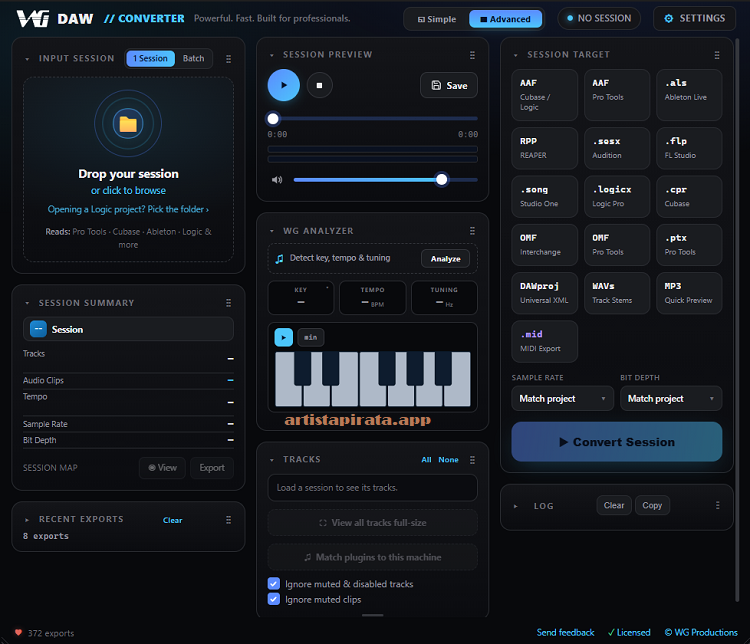The height and width of the screenshot is (644, 750).
Task: Select .ptx Pro Tools target
Action: (x=689, y=244)
